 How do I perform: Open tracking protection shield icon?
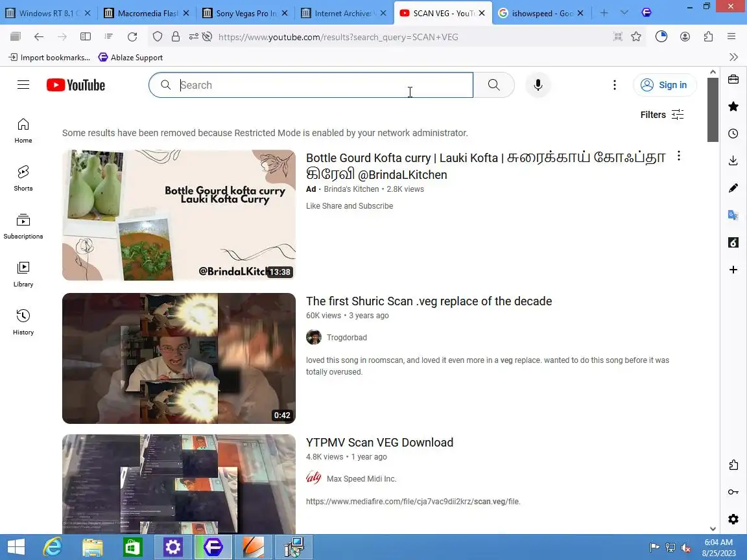tap(157, 37)
